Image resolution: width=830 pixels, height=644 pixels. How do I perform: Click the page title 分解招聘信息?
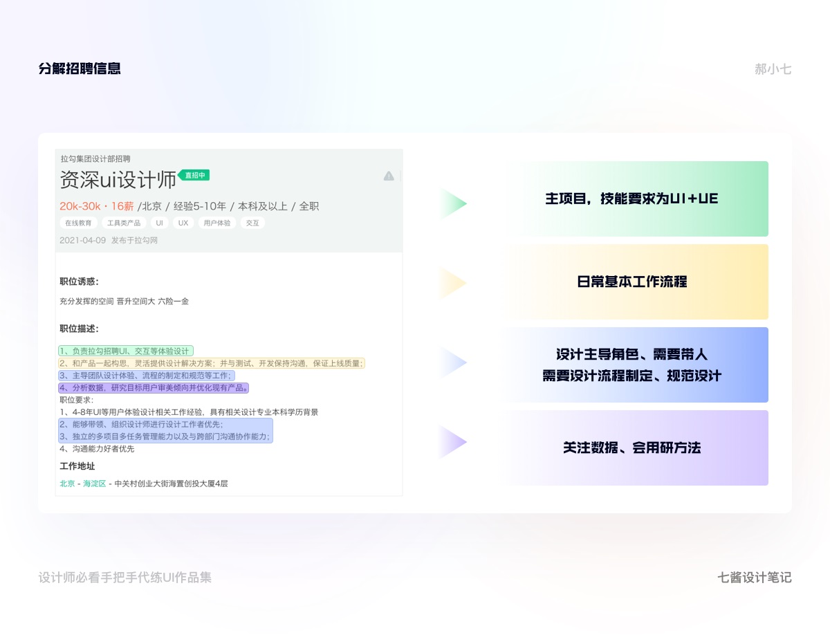point(80,68)
